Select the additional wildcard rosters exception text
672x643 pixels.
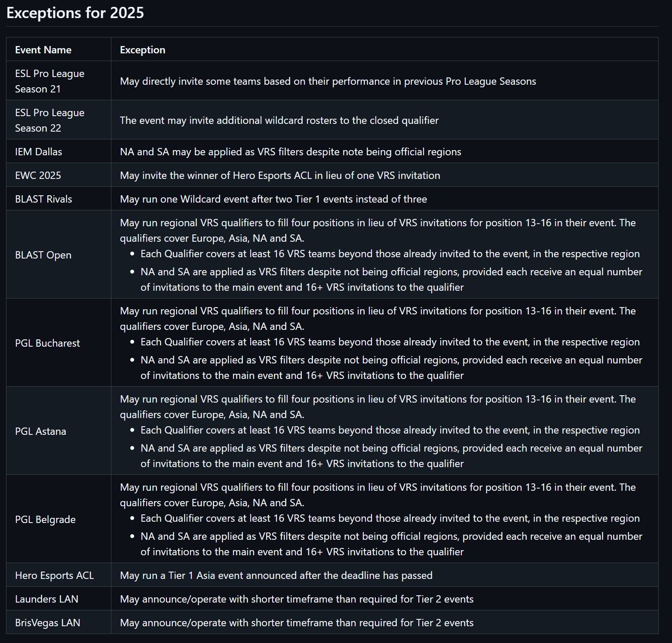[x=279, y=120]
